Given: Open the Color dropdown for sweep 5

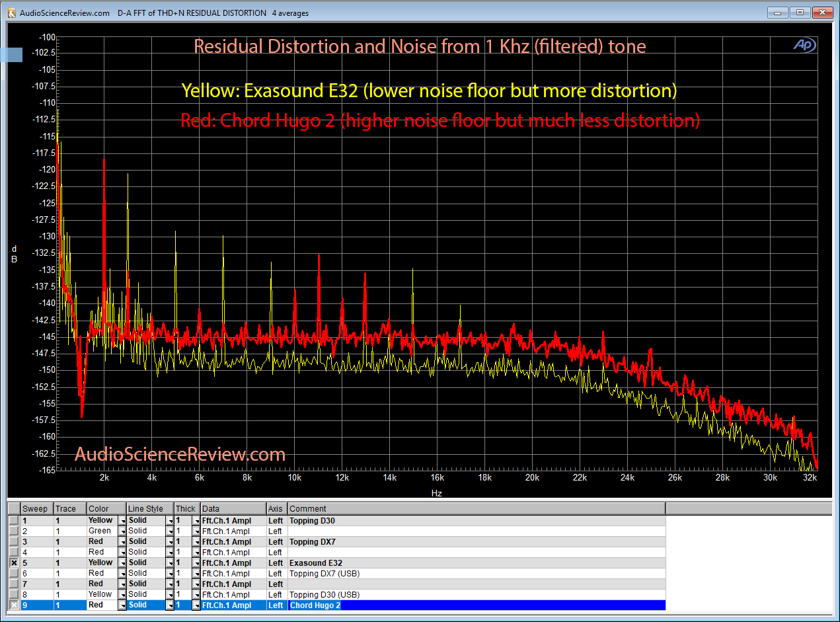Looking at the screenshot, I should coord(122,563).
